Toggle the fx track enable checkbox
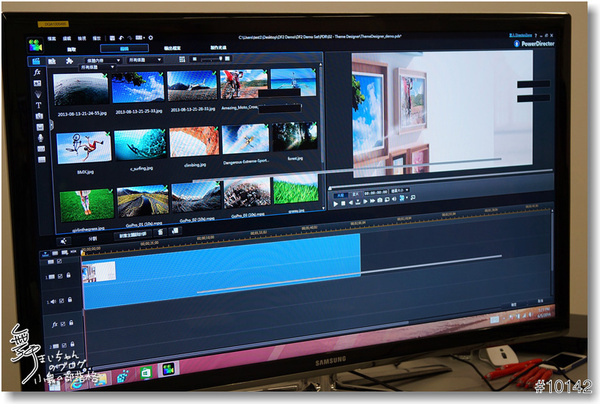The height and width of the screenshot is (404, 600). click(63, 324)
